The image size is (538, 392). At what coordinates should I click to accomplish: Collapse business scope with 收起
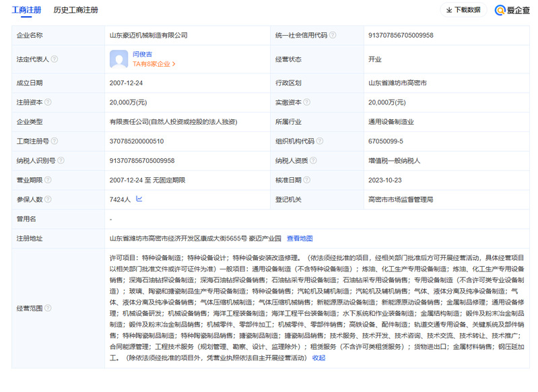[x=318, y=358]
